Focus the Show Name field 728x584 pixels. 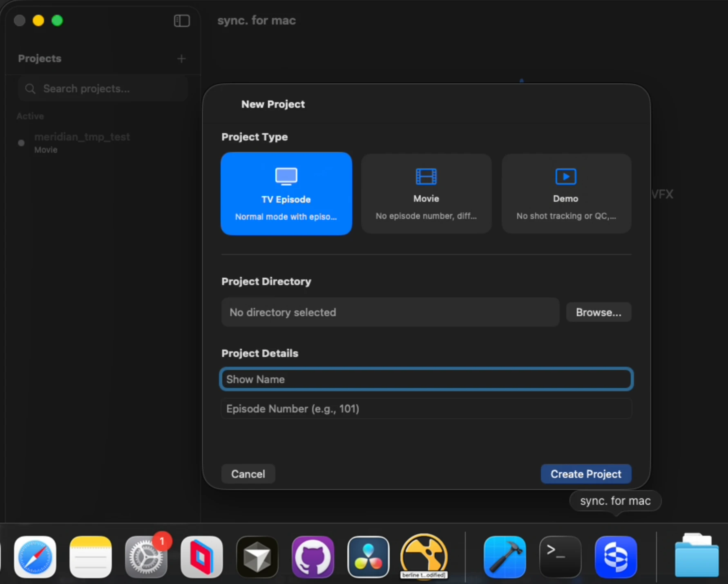427,379
